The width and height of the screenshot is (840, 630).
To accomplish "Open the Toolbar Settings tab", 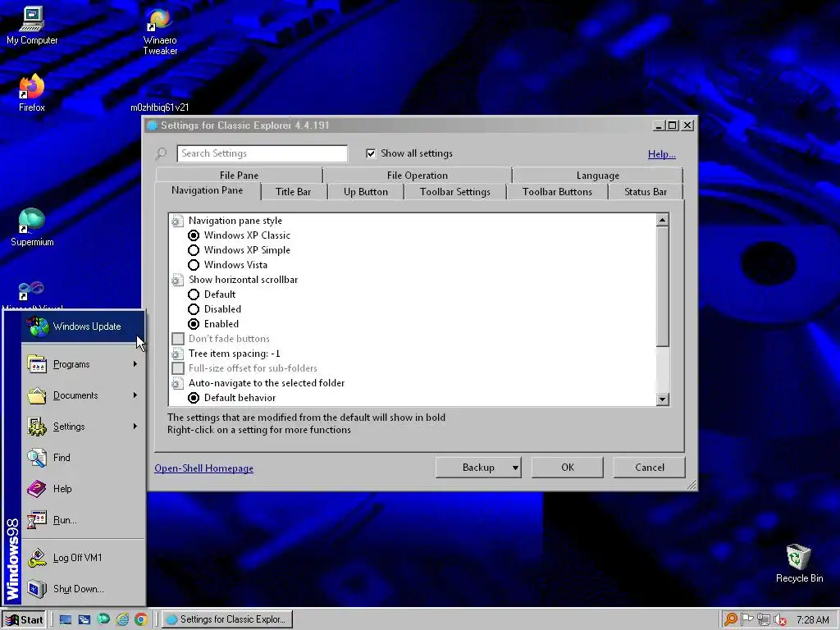I will click(454, 192).
